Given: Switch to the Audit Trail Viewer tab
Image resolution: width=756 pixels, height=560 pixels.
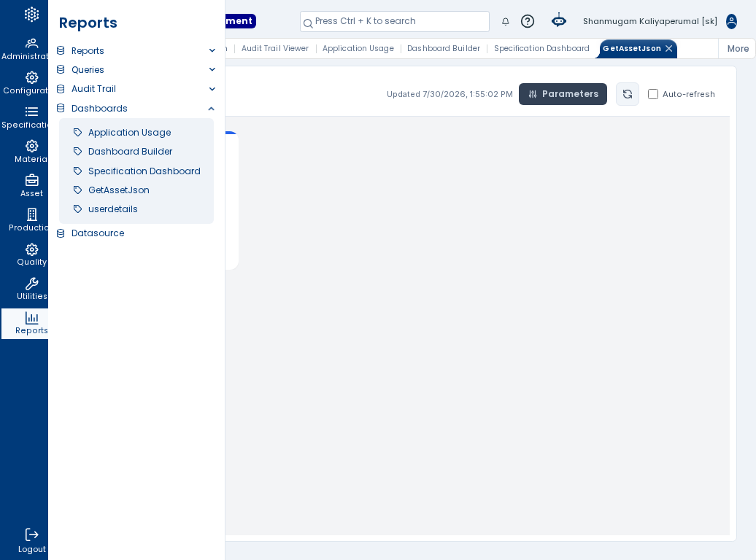Looking at the screenshot, I should (275, 48).
